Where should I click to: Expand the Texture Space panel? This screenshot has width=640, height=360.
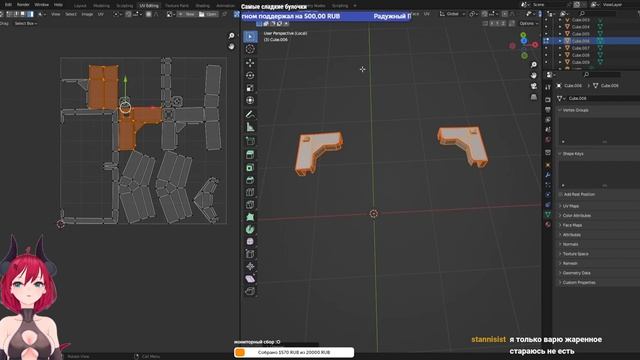[576, 254]
